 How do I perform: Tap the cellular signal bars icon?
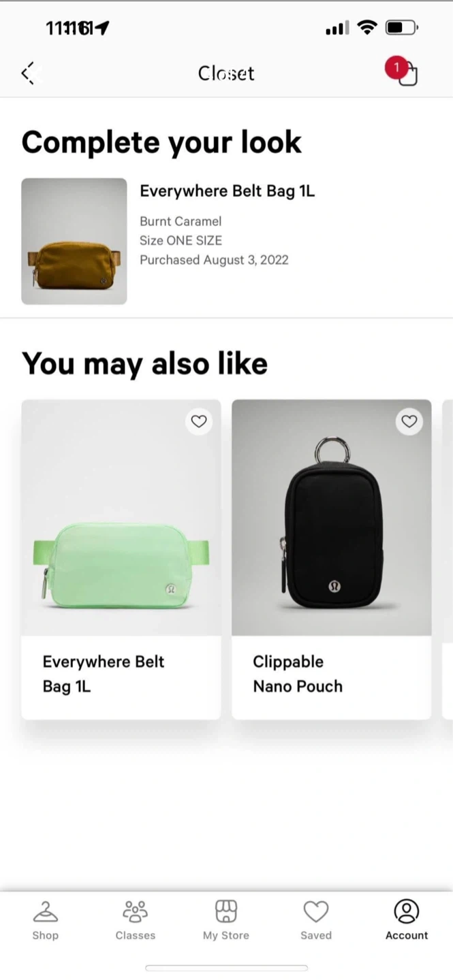click(x=337, y=28)
